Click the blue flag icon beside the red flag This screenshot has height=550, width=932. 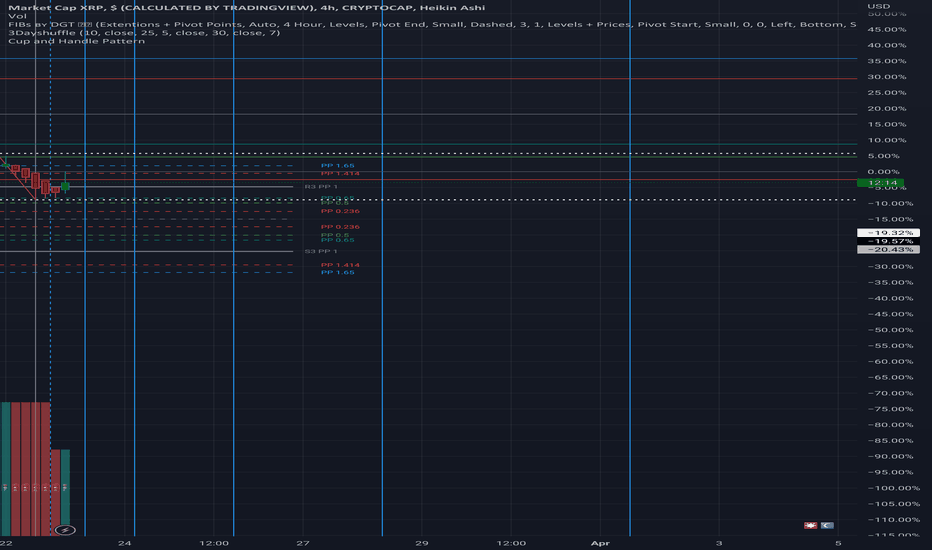pyautogui.click(x=827, y=526)
